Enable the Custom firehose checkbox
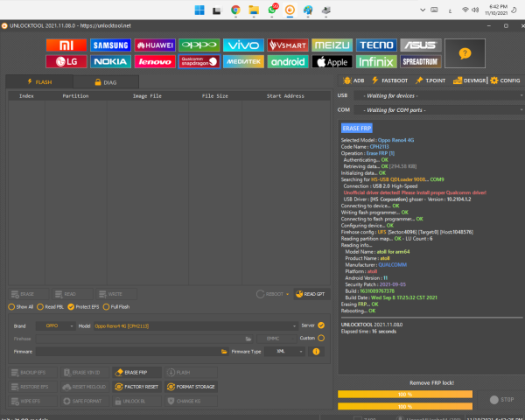Screen dimensions: 525x420 tap(321, 338)
